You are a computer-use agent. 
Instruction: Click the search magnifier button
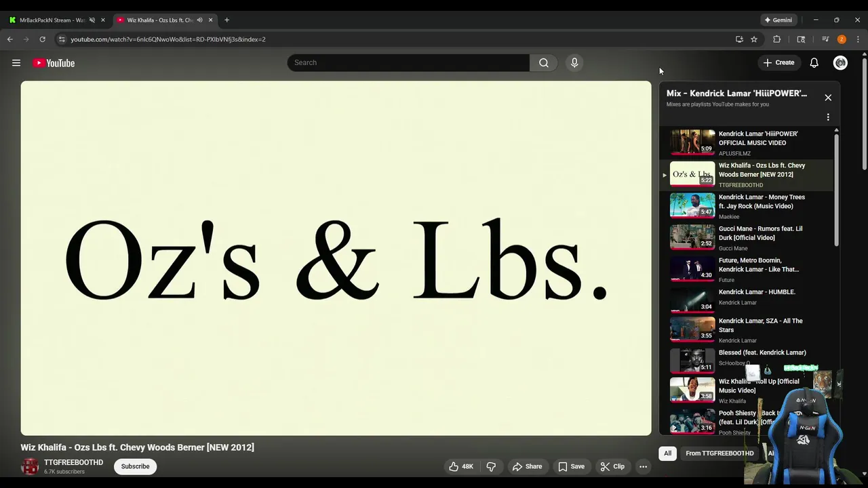point(544,62)
